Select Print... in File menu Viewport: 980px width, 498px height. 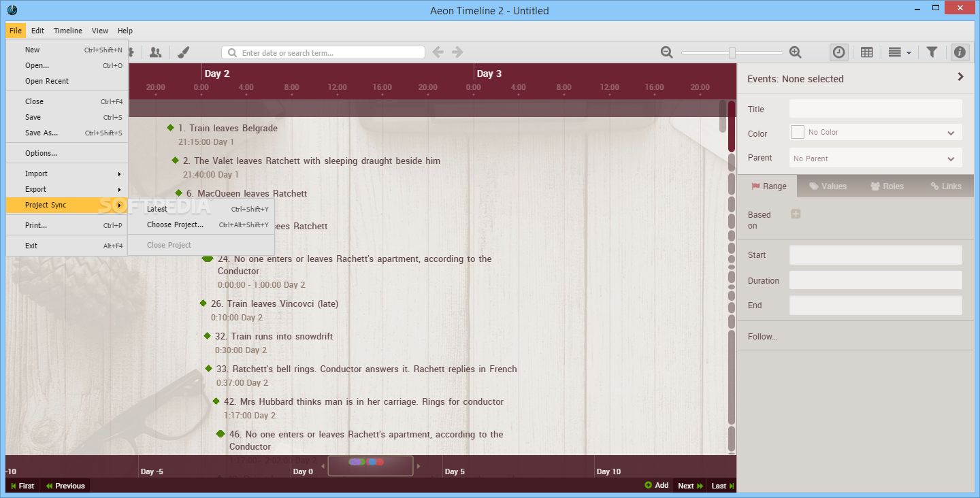(x=67, y=225)
